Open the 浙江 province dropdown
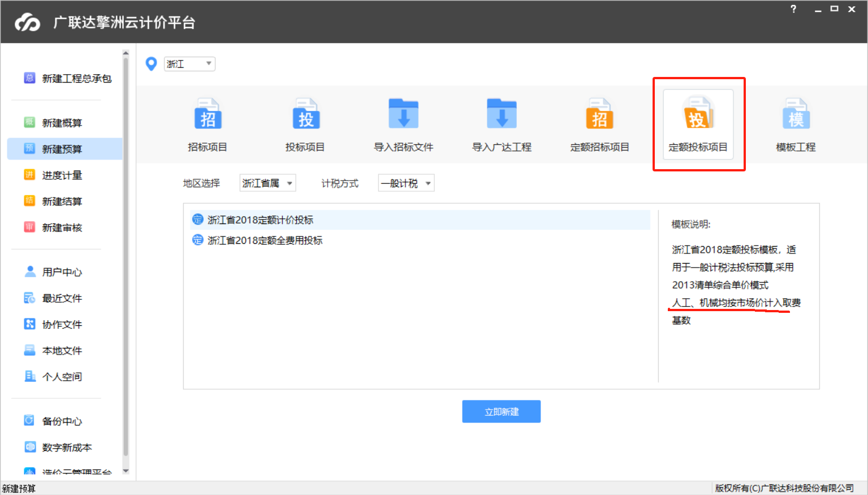The width and height of the screenshot is (868, 495). click(189, 64)
